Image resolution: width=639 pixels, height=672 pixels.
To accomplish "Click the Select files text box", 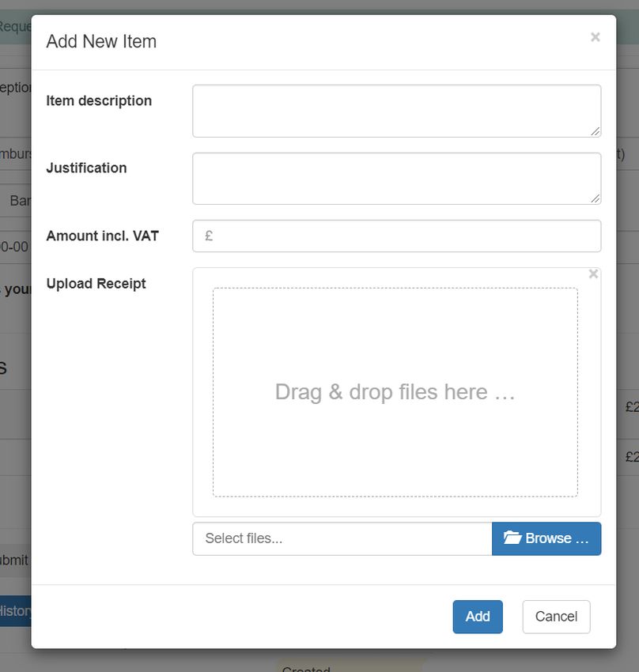I will tap(342, 538).
